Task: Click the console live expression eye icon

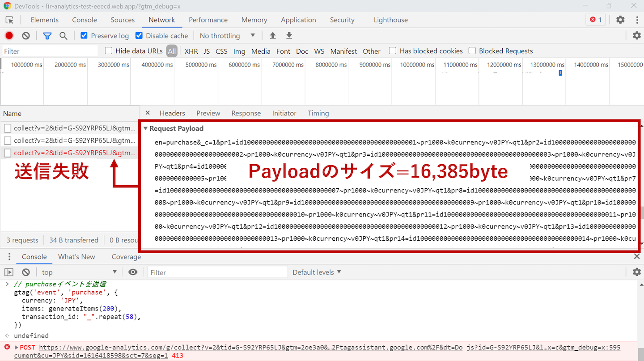Action: tap(133, 272)
